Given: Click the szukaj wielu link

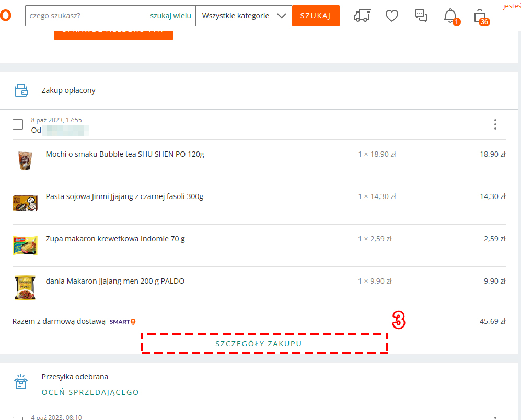Looking at the screenshot, I should 170,16.
